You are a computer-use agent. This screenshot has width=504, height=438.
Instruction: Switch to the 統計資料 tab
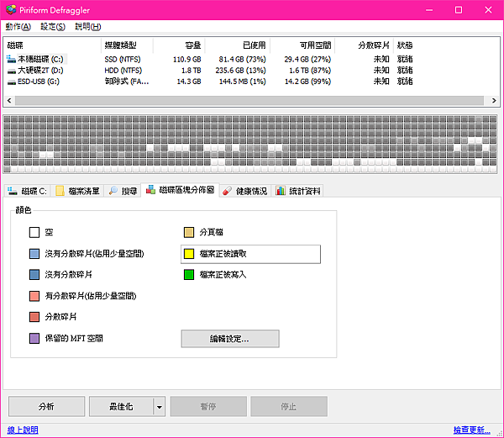297,191
